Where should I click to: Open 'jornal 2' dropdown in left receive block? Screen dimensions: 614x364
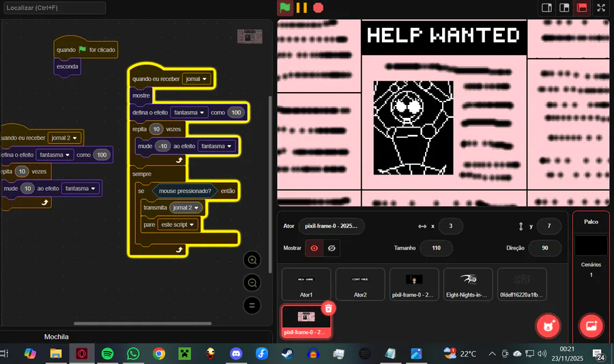click(64, 138)
